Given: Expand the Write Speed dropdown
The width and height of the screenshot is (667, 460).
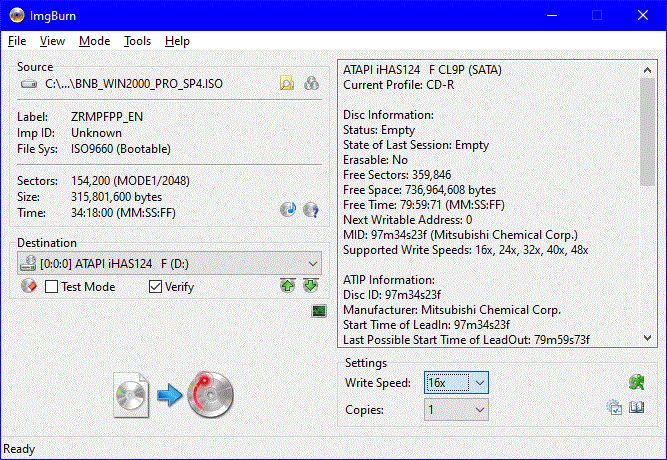Looking at the screenshot, I should click(x=480, y=383).
